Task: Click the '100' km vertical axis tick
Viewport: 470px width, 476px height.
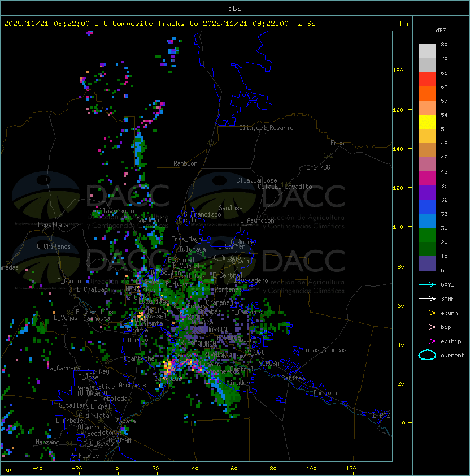Action: tap(398, 227)
